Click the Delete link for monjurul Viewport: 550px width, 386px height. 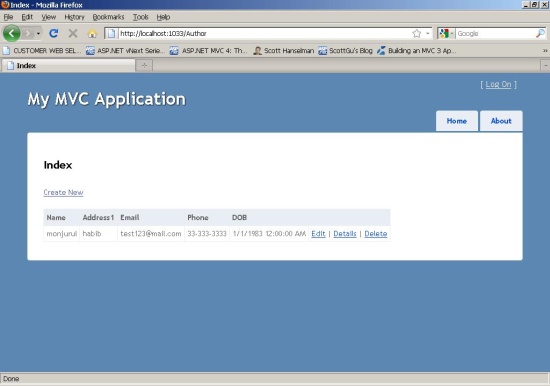(376, 234)
